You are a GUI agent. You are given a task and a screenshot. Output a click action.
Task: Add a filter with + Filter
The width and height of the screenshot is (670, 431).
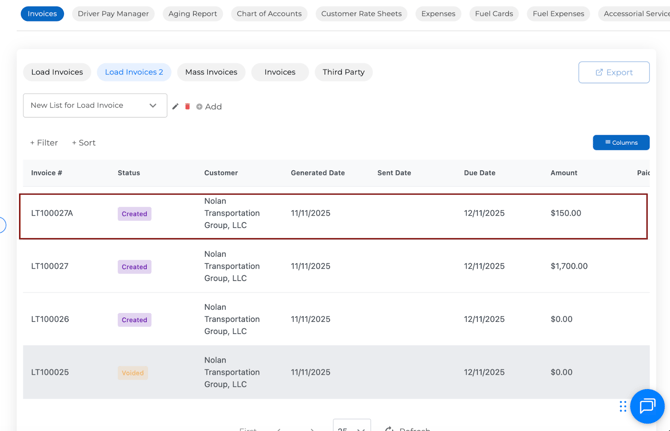click(44, 143)
